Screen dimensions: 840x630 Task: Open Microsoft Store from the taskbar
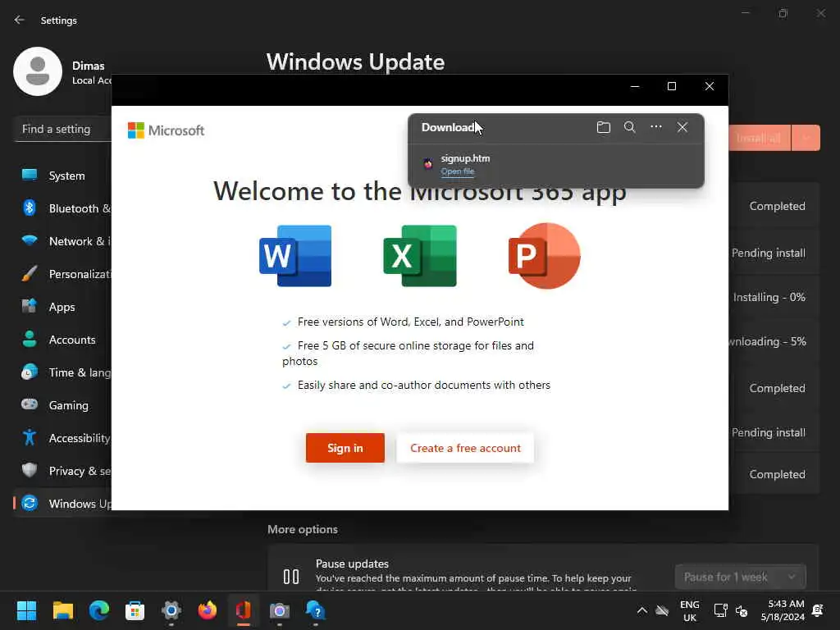pos(135,610)
